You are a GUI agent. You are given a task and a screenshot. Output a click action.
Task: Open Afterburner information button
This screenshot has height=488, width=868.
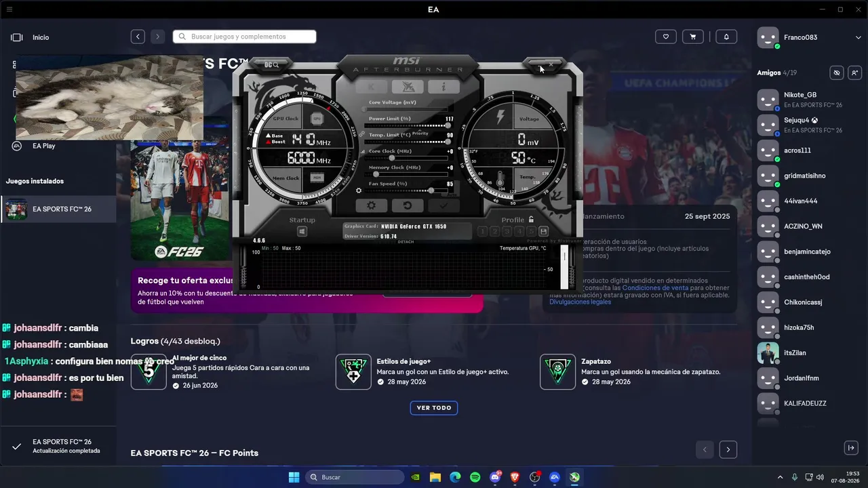443,87
